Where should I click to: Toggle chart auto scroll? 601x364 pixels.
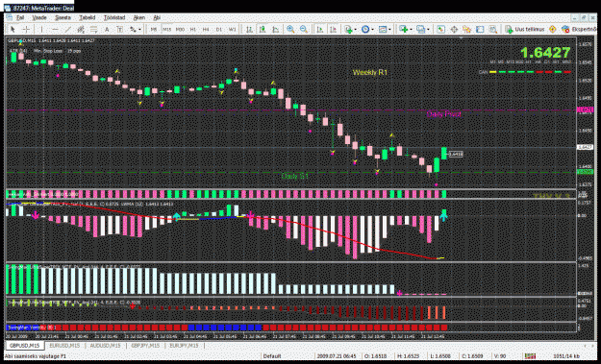[x=320, y=29]
